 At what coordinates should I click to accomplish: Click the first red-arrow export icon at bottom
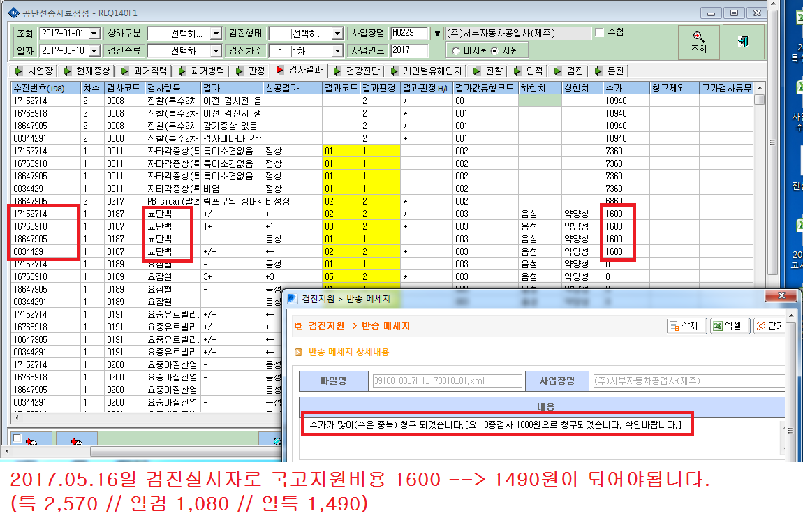point(31,440)
